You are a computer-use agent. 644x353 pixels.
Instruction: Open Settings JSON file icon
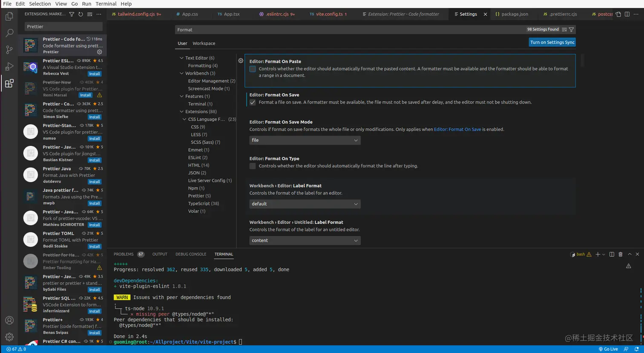[618, 14]
